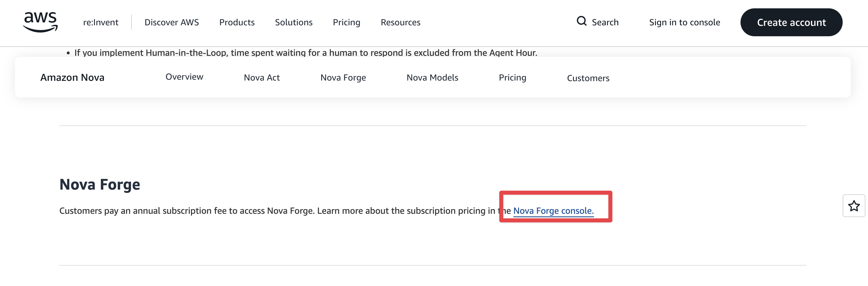This screenshot has height=286, width=868.
Task: Follow the Nova Forge console link
Action: (x=553, y=211)
